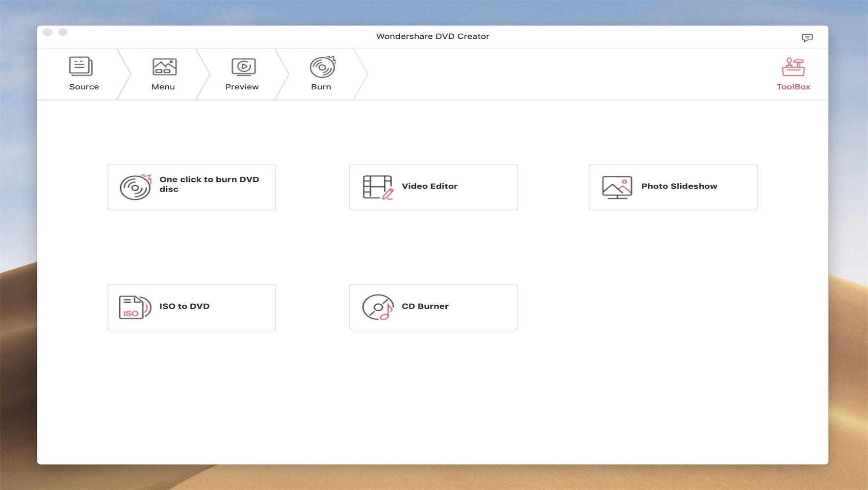Open the ToolBox icon
The width and height of the screenshot is (868, 490).
click(x=793, y=67)
